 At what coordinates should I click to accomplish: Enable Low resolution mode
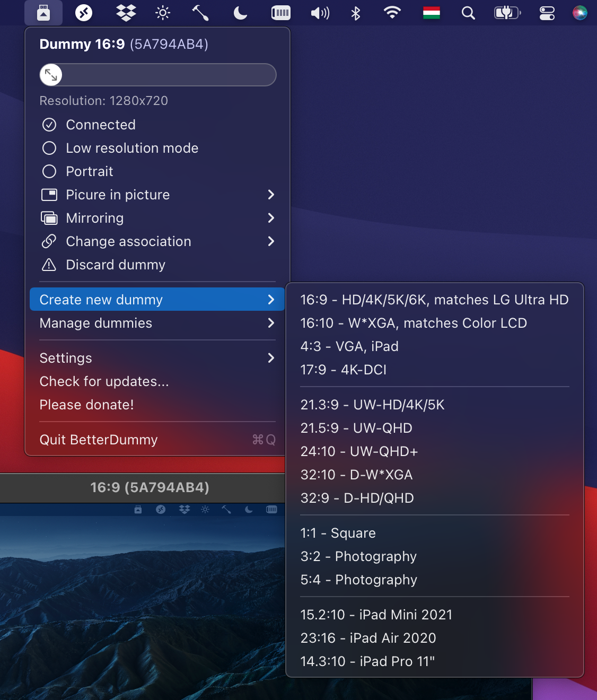pyautogui.click(x=49, y=148)
